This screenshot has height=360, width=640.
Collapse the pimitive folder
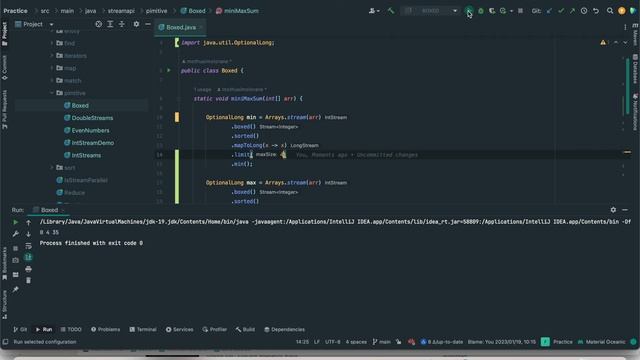point(52,93)
